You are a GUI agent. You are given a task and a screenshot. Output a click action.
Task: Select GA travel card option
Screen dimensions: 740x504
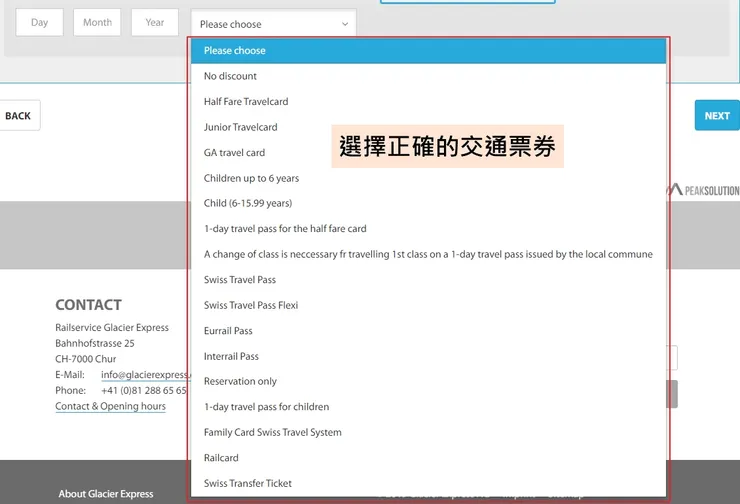pyautogui.click(x=429, y=152)
